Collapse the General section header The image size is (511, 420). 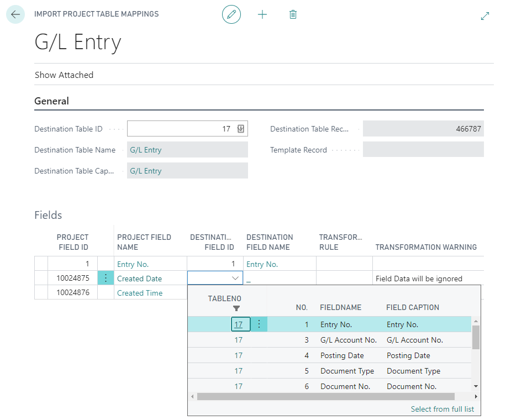[x=52, y=101]
